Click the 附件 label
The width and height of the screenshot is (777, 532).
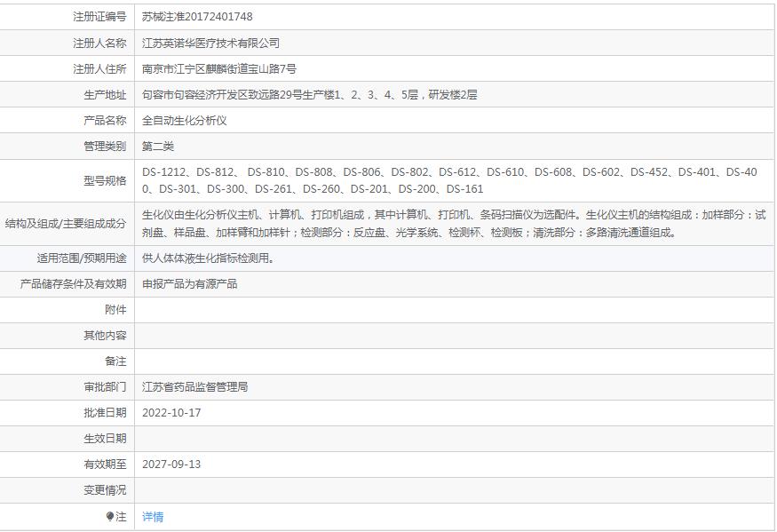click(116, 310)
